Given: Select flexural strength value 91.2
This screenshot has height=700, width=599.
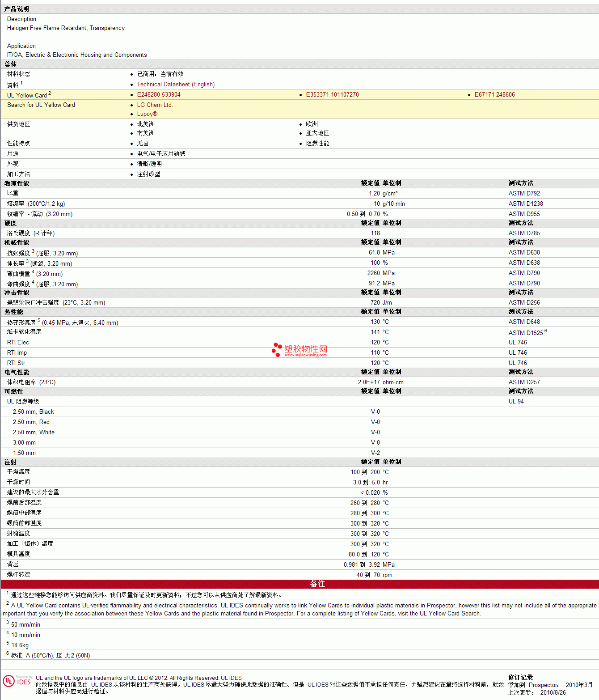Looking at the screenshot, I should tap(374, 283).
